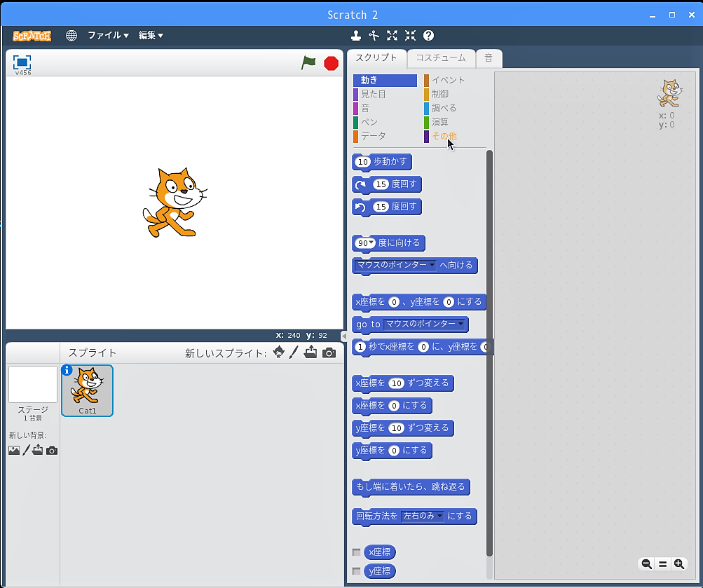
Task: Click the y座標 reporter block
Action: point(380,571)
